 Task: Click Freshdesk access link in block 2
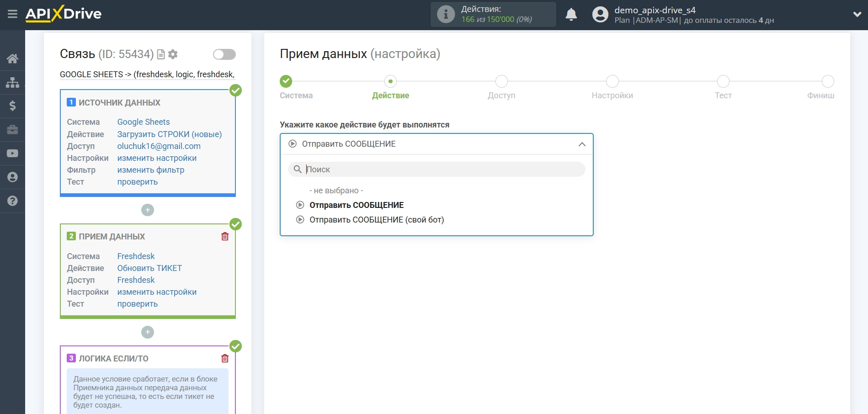[x=136, y=280]
